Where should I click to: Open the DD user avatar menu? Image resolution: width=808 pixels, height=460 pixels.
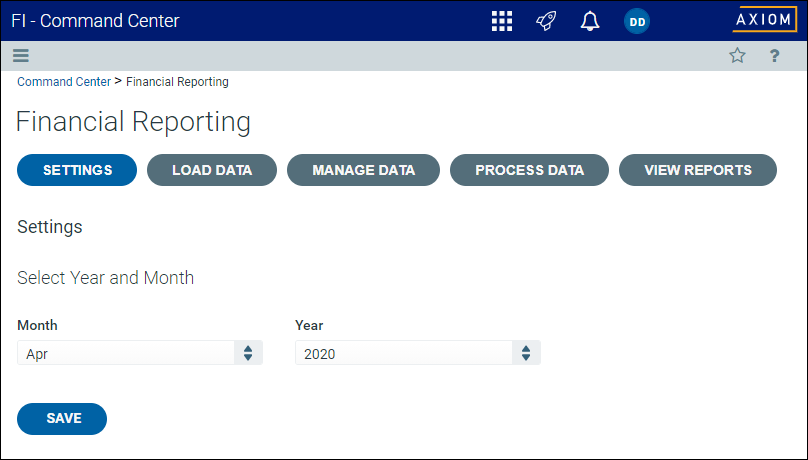click(637, 22)
